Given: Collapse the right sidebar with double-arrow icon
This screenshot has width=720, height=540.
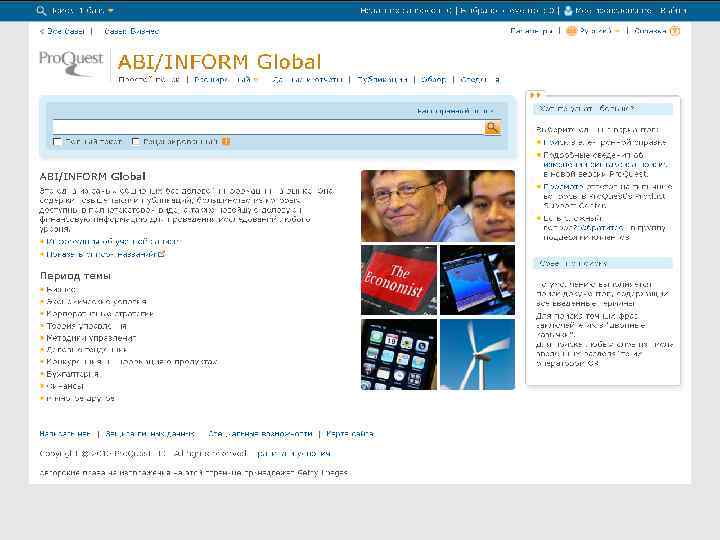Looking at the screenshot, I should pyautogui.click(x=535, y=95).
